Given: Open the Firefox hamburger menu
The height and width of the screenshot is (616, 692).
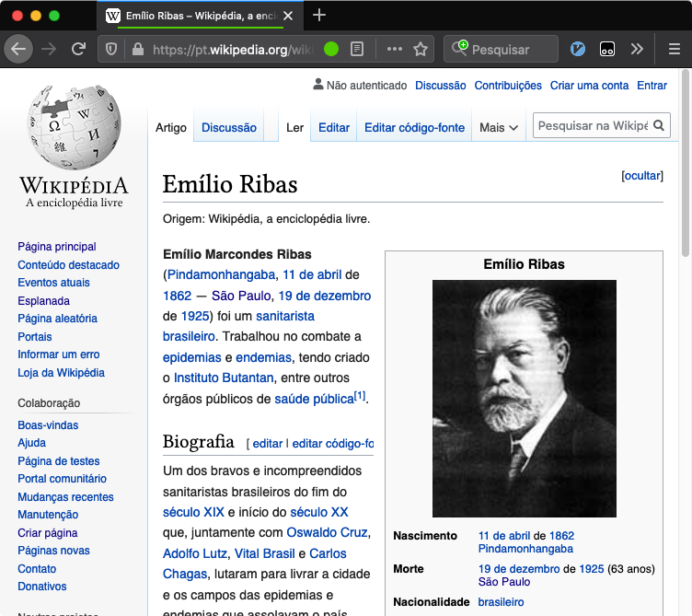Looking at the screenshot, I should [675, 49].
